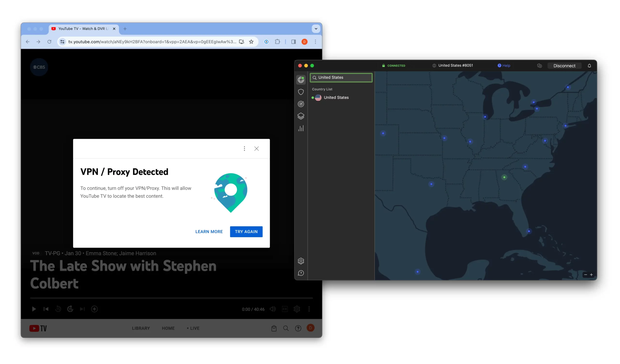Image resolution: width=620 pixels, height=364 pixels.
Task: Click the Disconnect button in VPN app
Action: (564, 66)
